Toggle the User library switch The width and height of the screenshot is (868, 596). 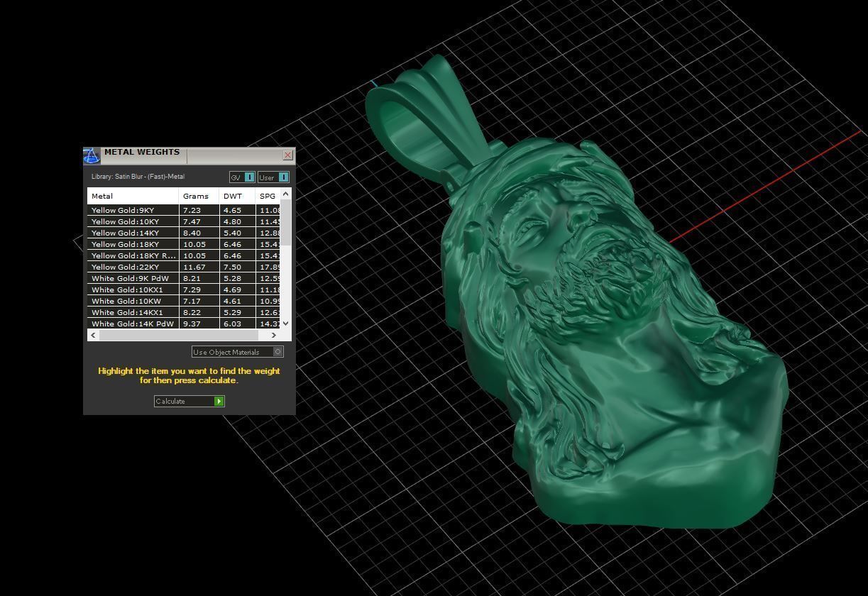273,177
